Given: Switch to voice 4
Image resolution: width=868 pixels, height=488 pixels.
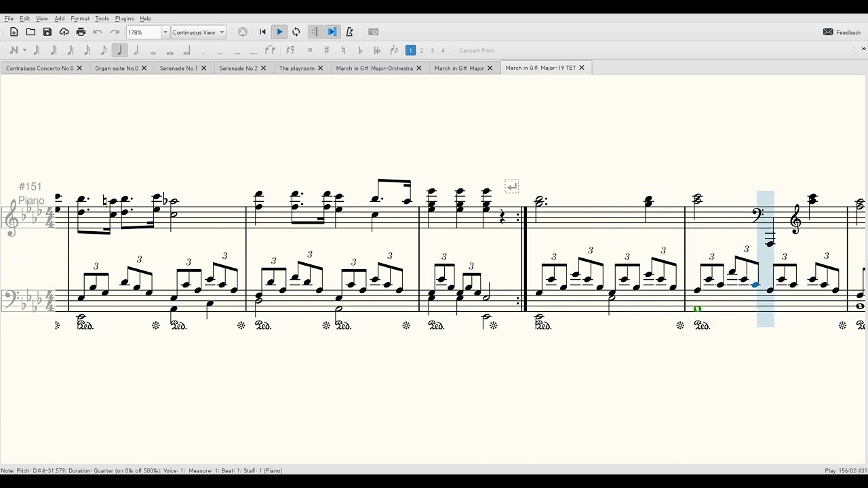Looking at the screenshot, I should tap(443, 50).
